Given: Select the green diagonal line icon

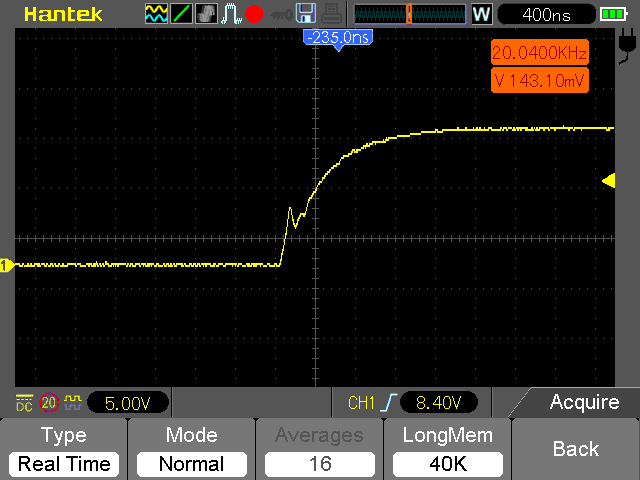Looking at the screenshot, I should click(x=181, y=13).
